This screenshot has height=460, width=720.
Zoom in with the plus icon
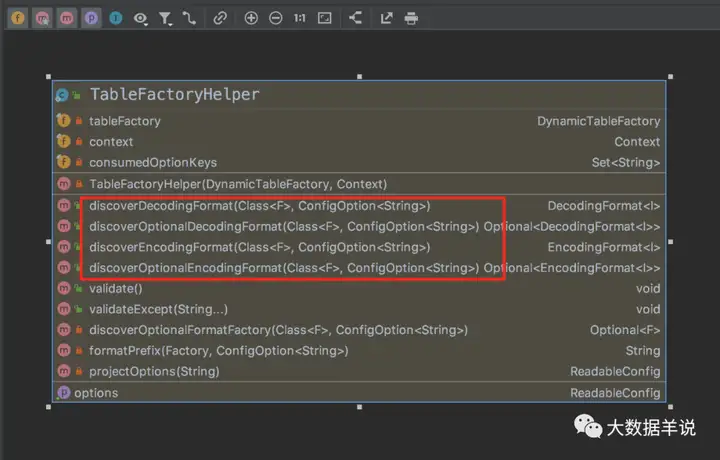tap(251, 18)
